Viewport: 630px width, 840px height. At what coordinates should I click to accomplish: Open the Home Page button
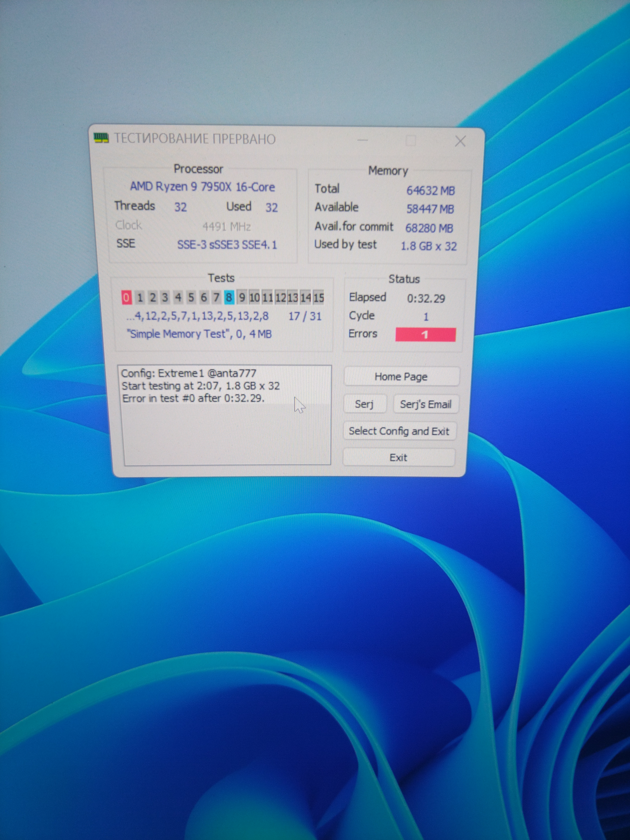401,377
